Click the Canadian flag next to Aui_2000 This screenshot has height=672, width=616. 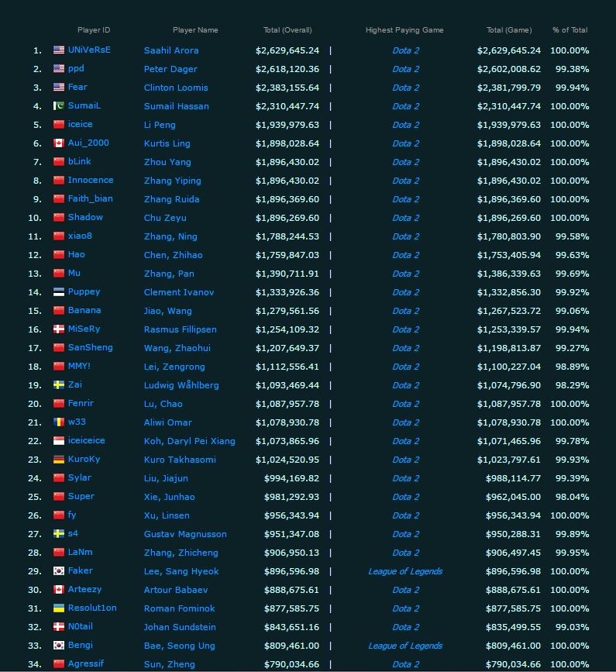pos(59,143)
